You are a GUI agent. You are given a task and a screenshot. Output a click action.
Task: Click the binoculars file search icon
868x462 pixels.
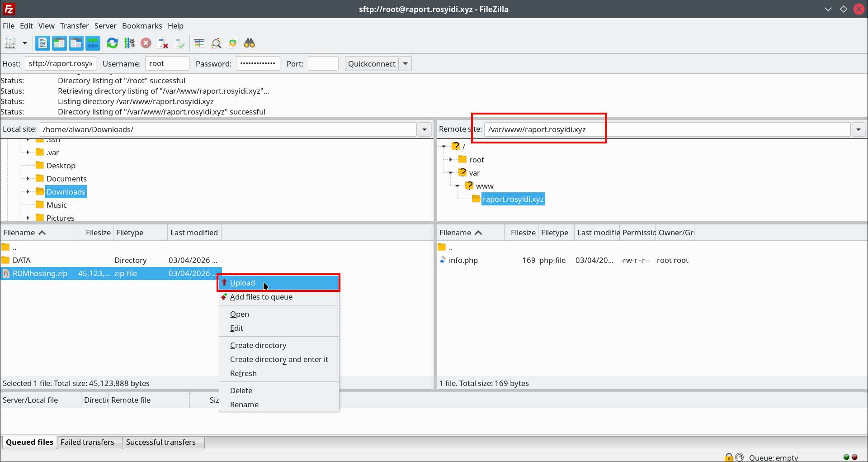coord(250,43)
